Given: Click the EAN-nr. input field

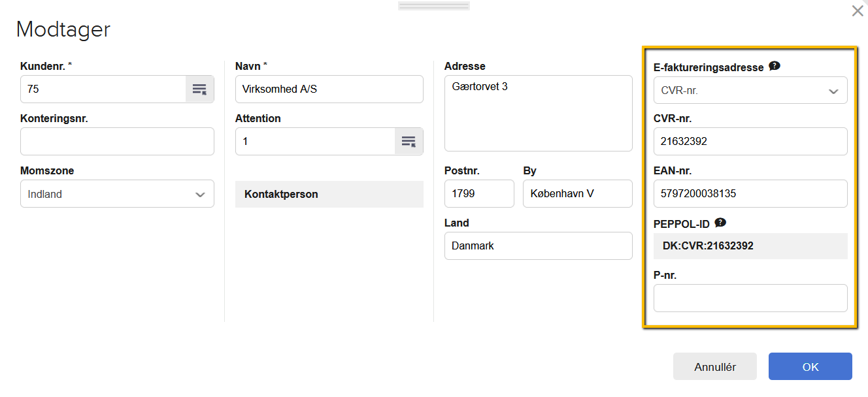Looking at the screenshot, I should tap(750, 194).
